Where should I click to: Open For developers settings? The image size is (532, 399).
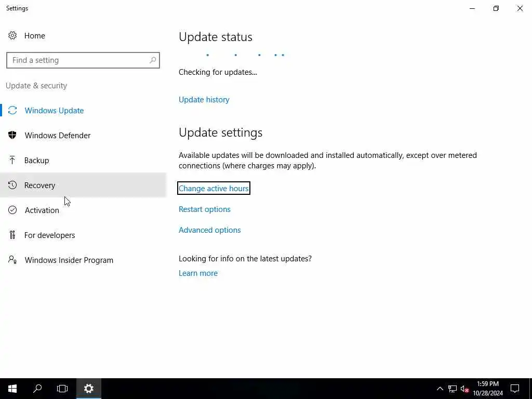[x=83, y=235]
